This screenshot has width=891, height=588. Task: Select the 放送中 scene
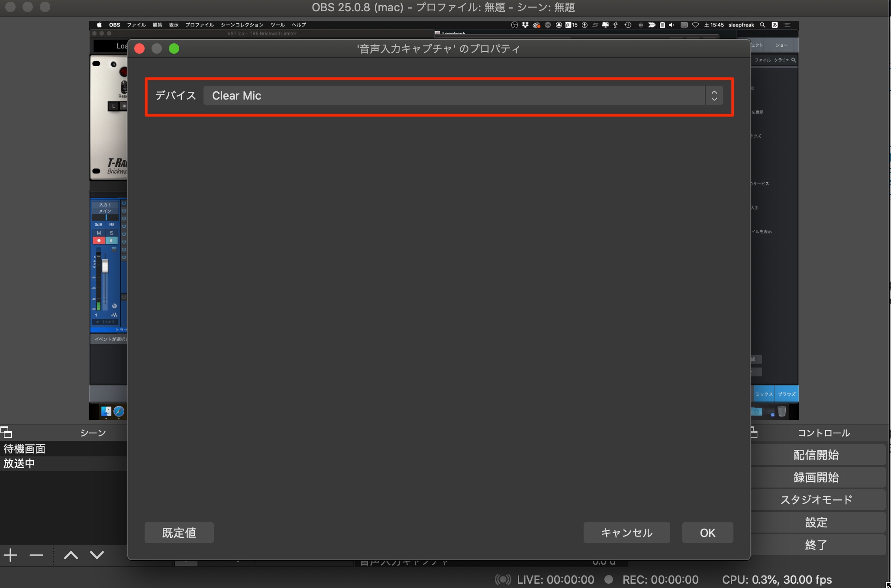click(x=64, y=463)
